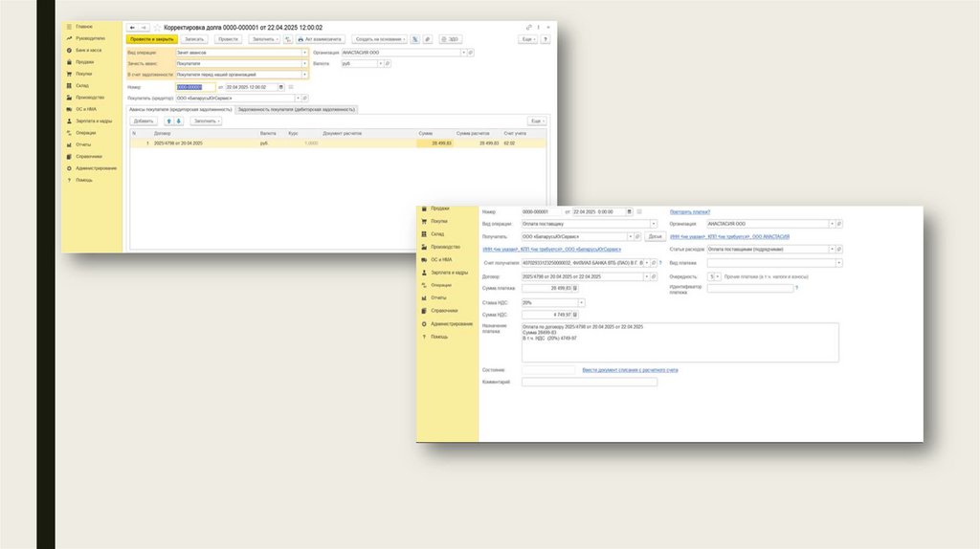Switch to Задолженность покупателя (дебиторская) tab

pos(296,109)
